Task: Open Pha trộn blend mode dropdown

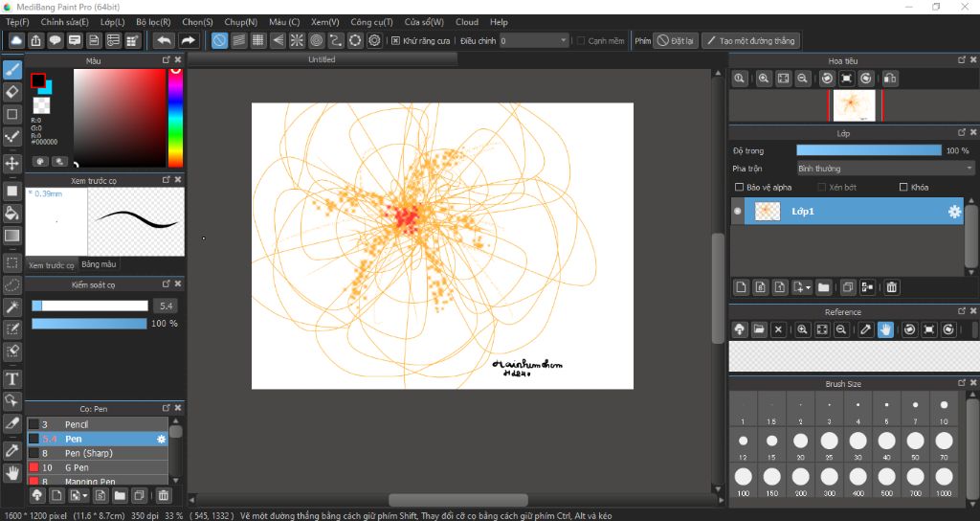Action: (885, 169)
